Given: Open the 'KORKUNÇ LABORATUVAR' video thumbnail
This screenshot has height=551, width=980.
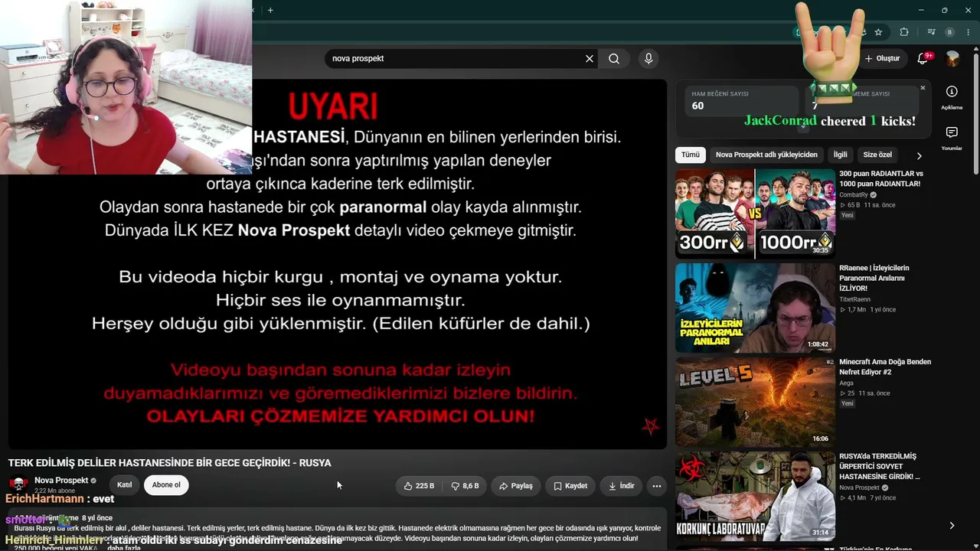Looking at the screenshot, I should click(x=755, y=496).
